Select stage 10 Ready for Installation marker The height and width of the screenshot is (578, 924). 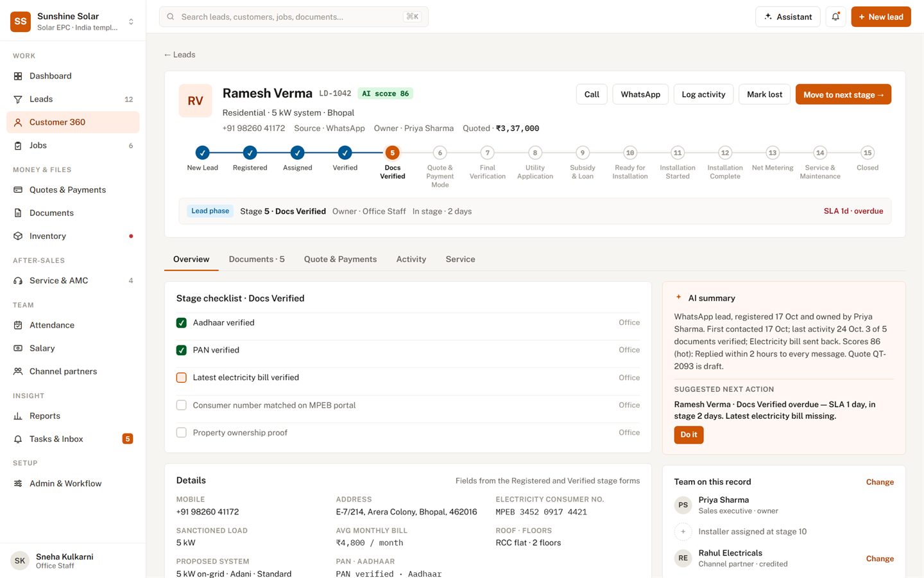click(629, 153)
